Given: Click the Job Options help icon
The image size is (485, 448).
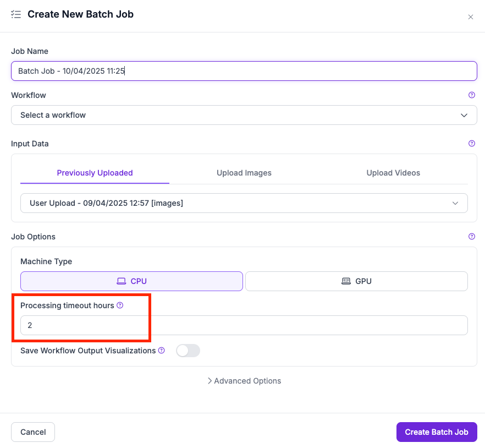Looking at the screenshot, I should (471, 237).
